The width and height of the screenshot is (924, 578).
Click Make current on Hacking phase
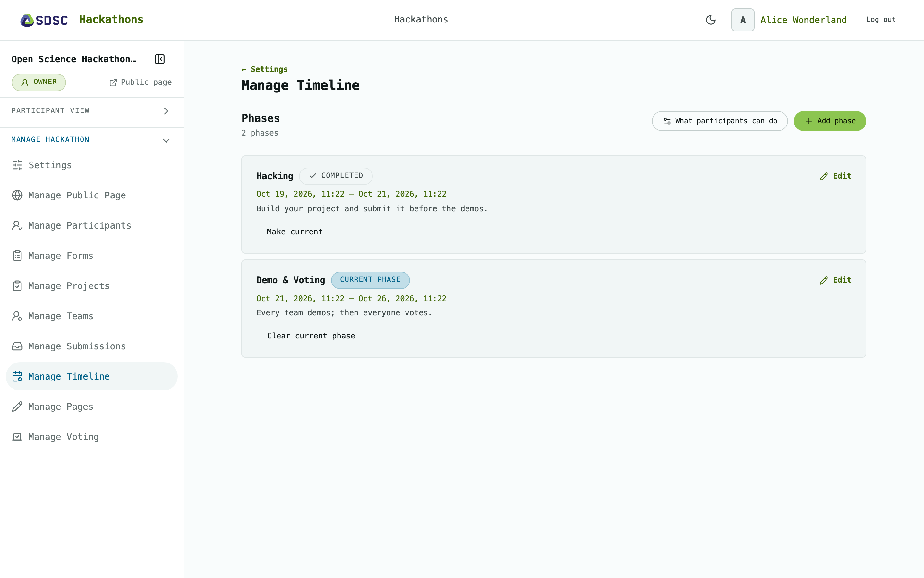[295, 232]
